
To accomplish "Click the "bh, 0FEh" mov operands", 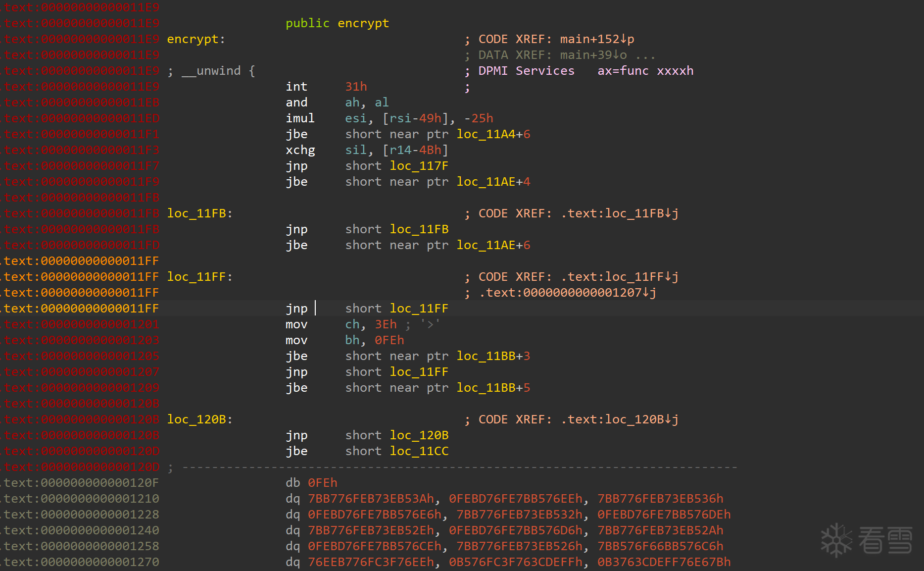I will 374,340.
